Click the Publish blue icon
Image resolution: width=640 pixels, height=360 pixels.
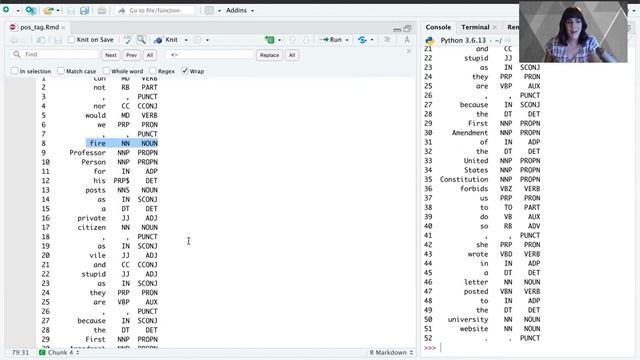pyautogui.click(x=362, y=40)
